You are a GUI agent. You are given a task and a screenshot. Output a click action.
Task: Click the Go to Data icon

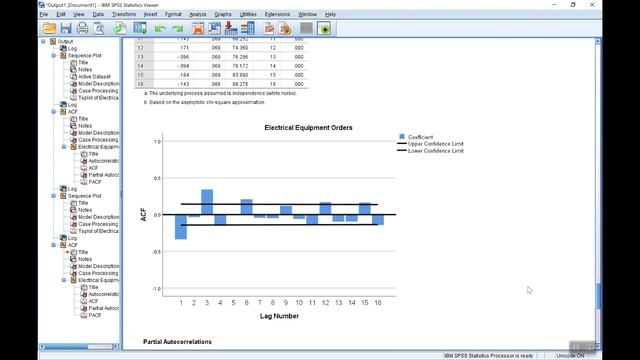[198, 28]
